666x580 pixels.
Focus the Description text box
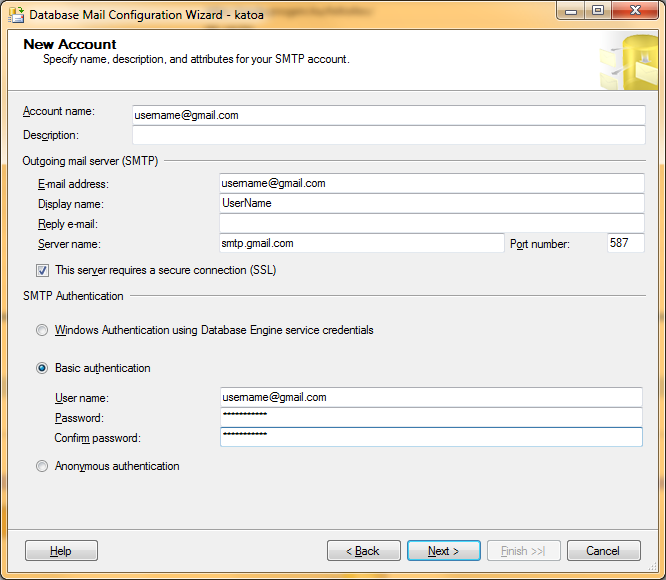[x=388, y=135]
